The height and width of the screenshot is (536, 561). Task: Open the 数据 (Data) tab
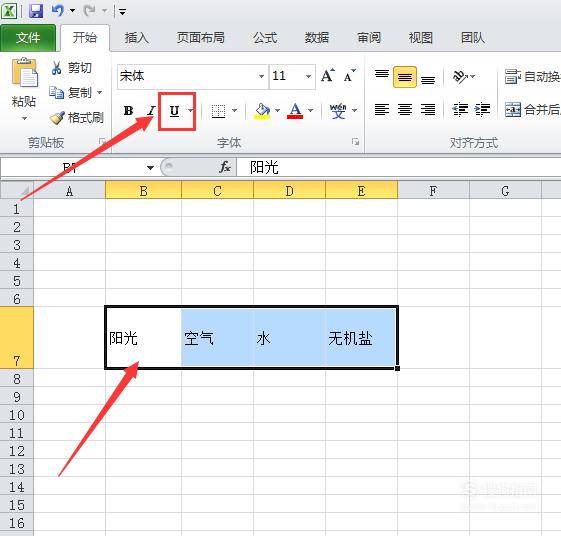click(317, 38)
